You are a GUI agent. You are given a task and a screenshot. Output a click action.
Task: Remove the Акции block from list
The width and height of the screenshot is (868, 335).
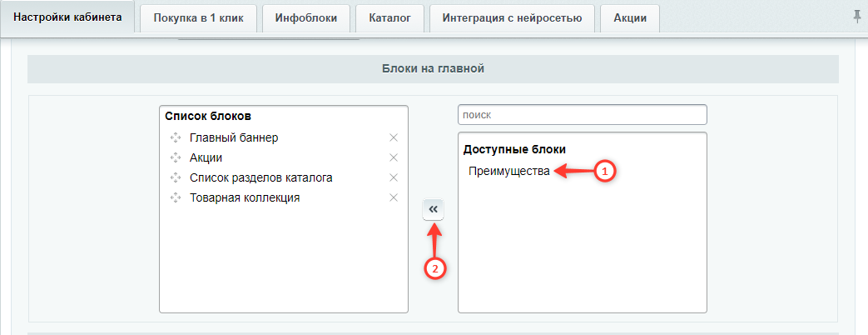click(394, 157)
